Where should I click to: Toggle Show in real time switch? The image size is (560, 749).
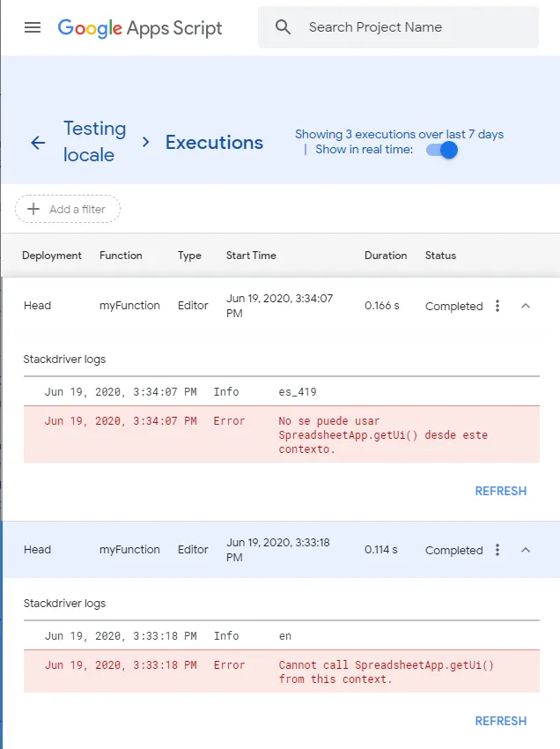(442, 150)
